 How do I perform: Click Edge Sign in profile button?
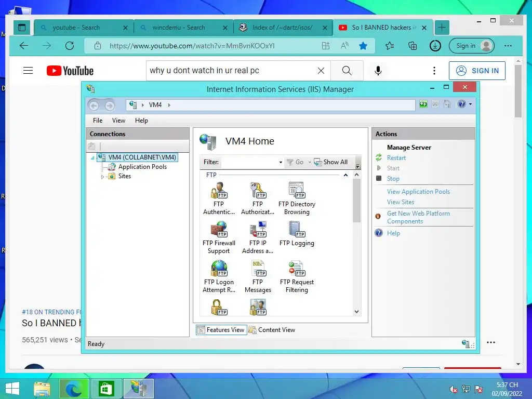pyautogui.click(x=471, y=46)
